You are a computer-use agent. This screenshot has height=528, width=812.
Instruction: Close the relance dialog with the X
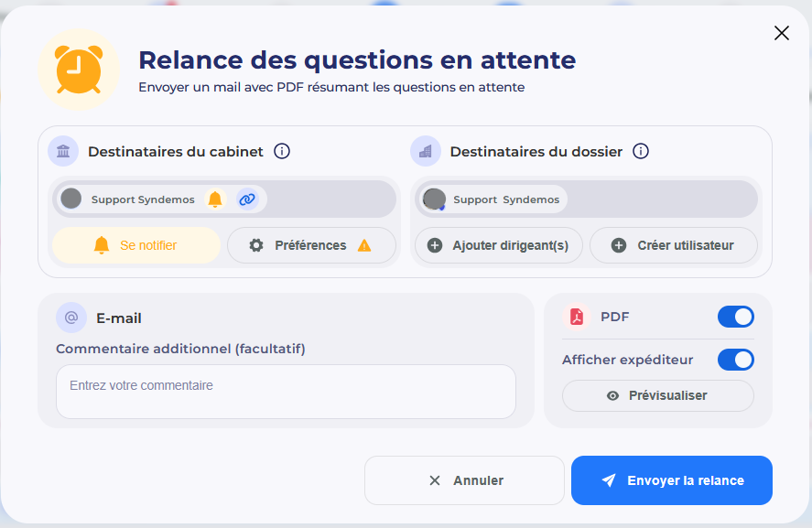tap(782, 33)
